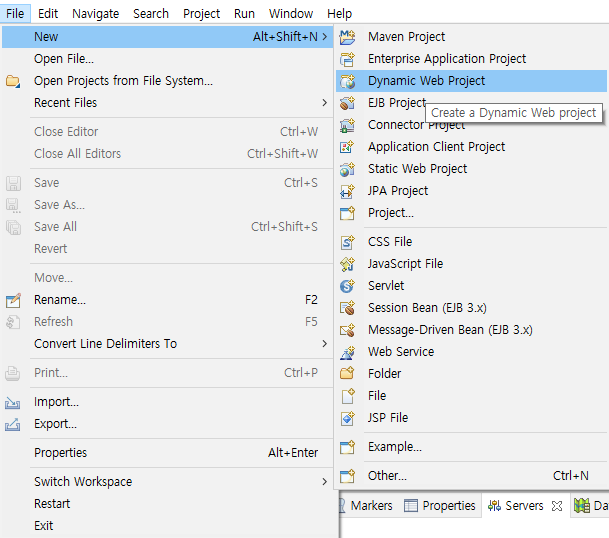Click the JPA Project icon
This screenshot has height=538, width=609.
pyautogui.click(x=347, y=191)
